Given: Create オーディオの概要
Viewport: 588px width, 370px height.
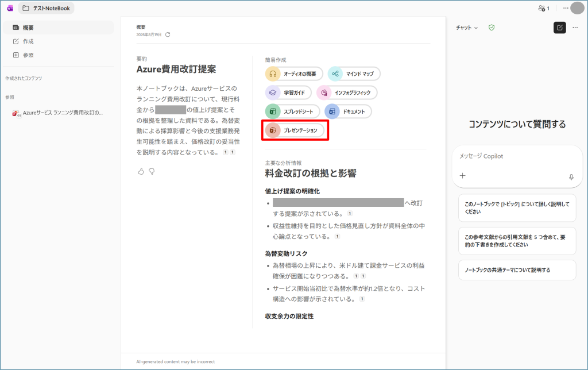Looking at the screenshot, I should click(x=294, y=74).
